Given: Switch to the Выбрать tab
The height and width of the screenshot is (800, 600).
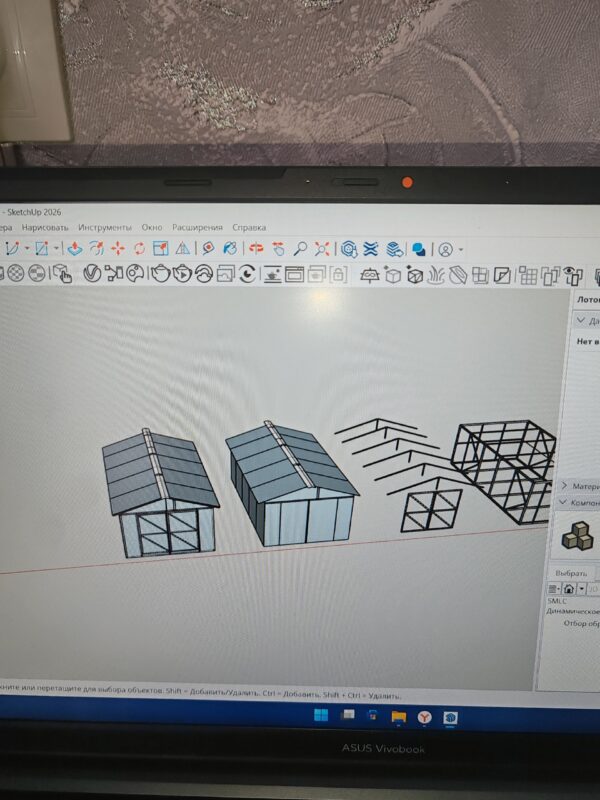Looking at the screenshot, I should tap(571, 573).
